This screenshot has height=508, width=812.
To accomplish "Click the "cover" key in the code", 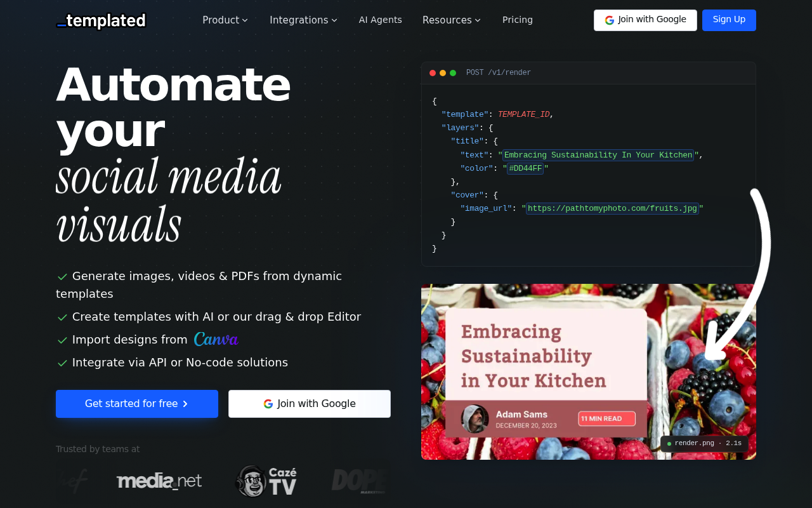I will pyautogui.click(x=468, y=195).
